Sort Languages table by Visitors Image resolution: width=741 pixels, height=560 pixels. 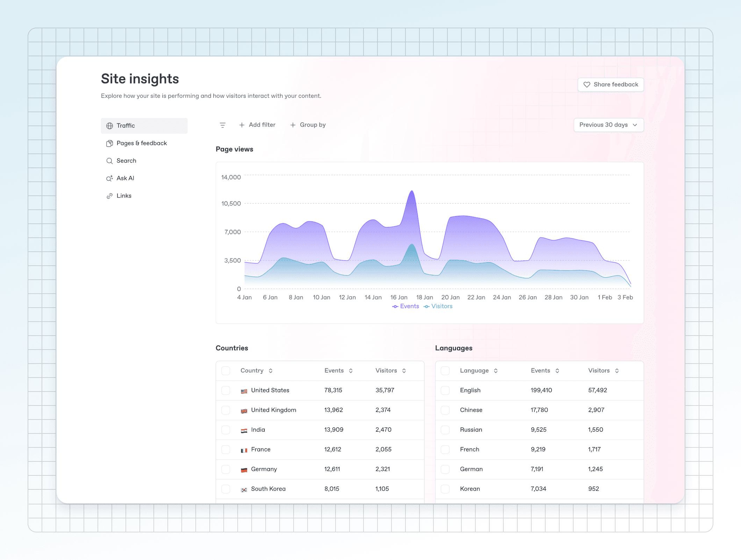(x=604, y=371)
